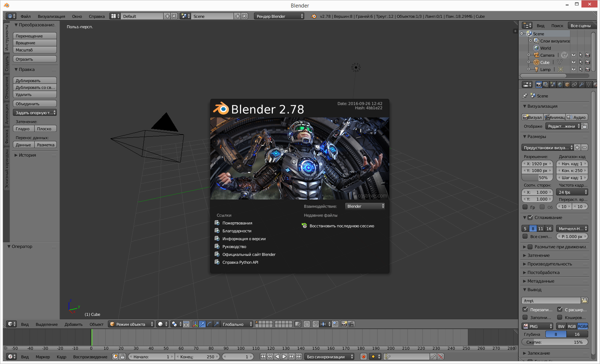Screen dimensions: 600x364
Task: Open the Режим объекта mode dropdown
Action: click(131, 324)
